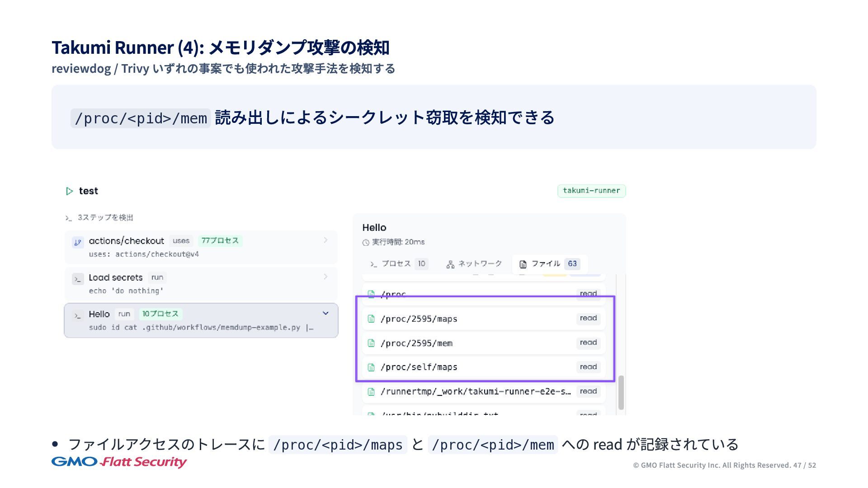
Task: Click the terminal icon beside Load secrets
Action: pyautogui.click(x=78, y=279)
